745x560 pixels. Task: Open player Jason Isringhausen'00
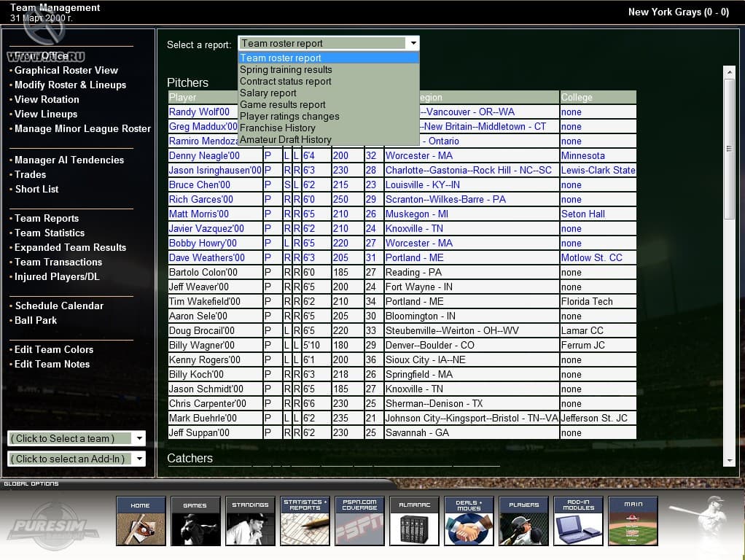coord(215,170)
